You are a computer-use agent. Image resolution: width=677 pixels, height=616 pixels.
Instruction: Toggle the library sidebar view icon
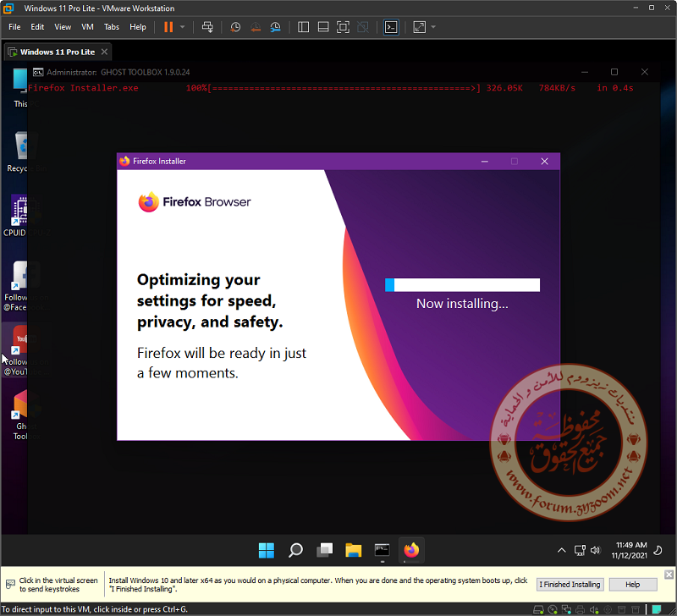point(304,27)
